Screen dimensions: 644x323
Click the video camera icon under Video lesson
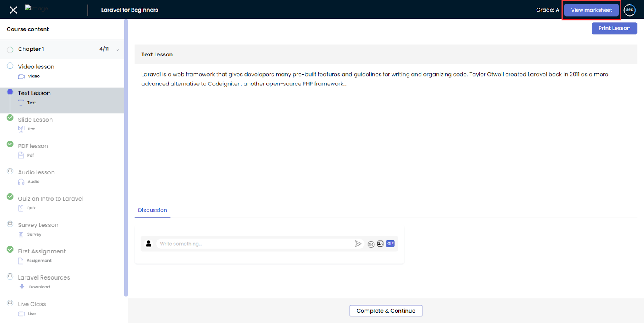tap(21, 76)
